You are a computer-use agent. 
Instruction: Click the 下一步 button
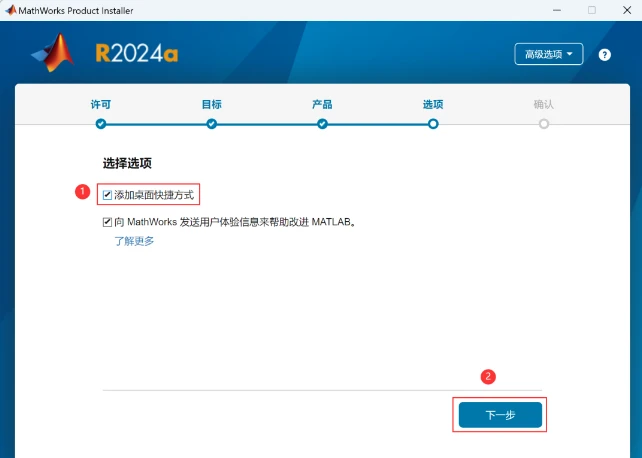coord(500,415)
